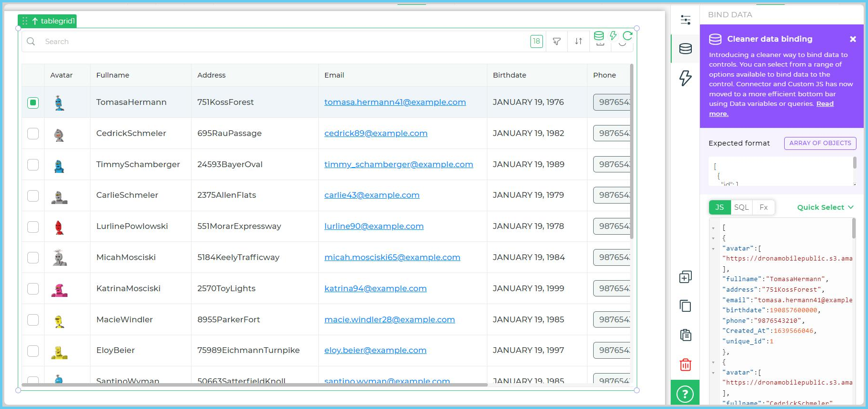868x409 pixels.
Task: Open the properties sliders icon in sidebar
Action: click(685, 20)
